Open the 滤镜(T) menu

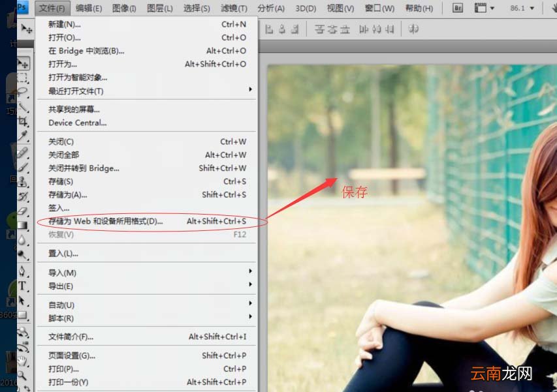coord(234,8)
